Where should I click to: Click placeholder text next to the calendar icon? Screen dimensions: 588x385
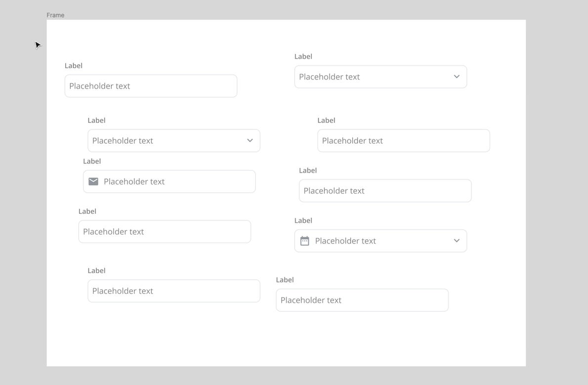coord(345,241)
